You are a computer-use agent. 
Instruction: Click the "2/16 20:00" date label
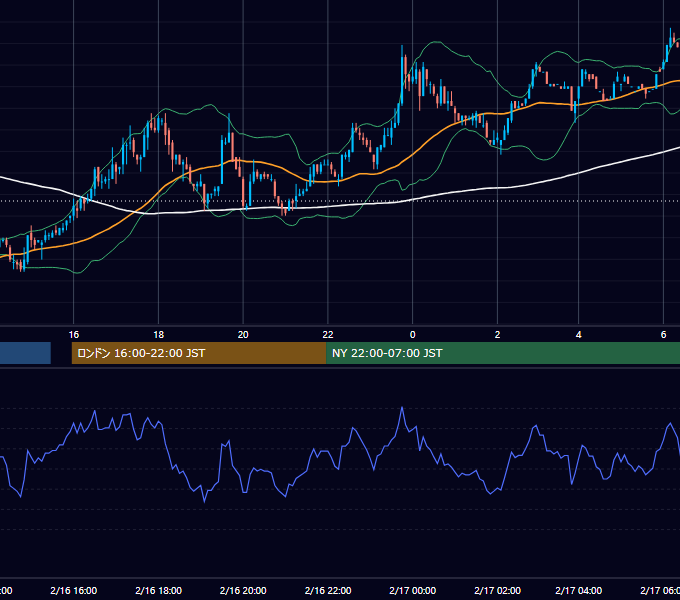(243, 590)
